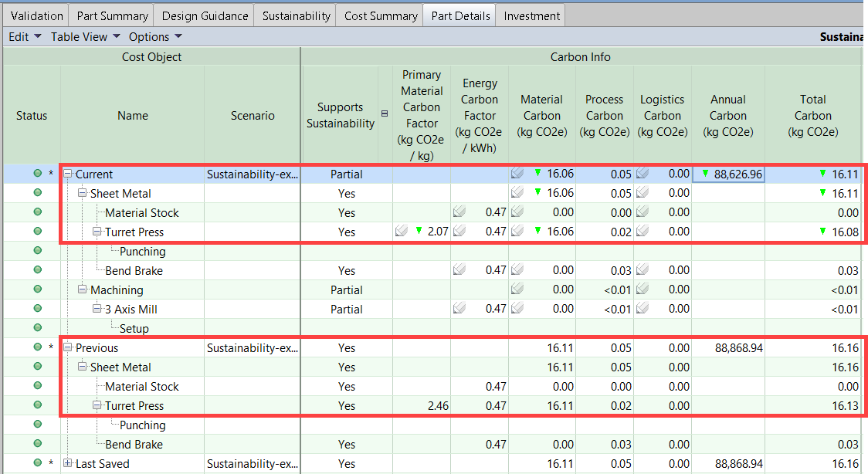Click the green status icon for Current row
This screenshot has width=868, height=474.
tap(38, 173)
